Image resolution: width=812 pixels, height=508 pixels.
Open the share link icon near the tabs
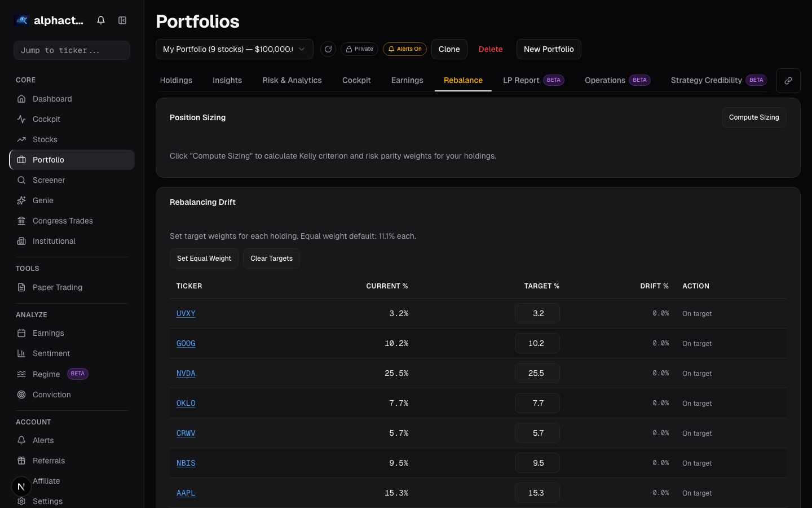click(788, 80)
